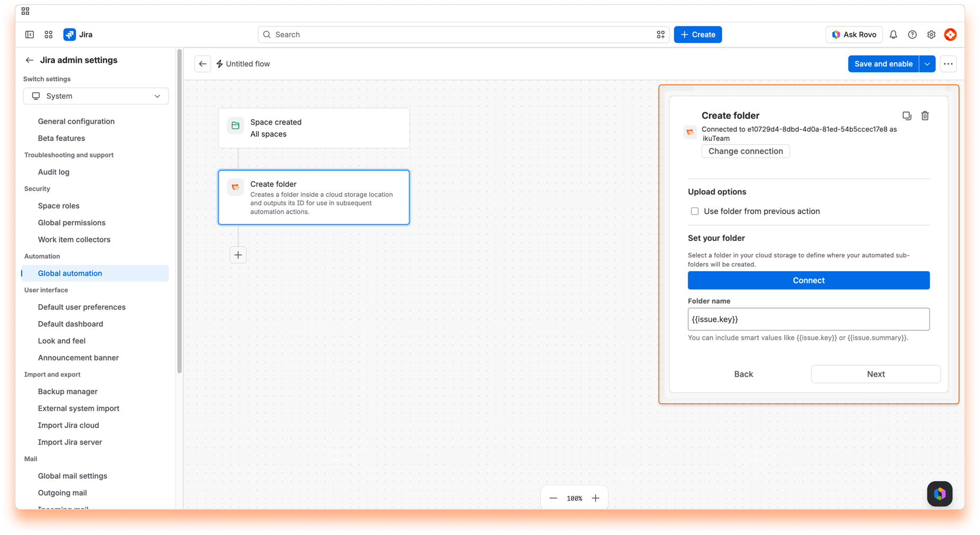Viewport: 980px width, 535px height.
Task: Zoom in the flow canvas
Action: point(596,499)
